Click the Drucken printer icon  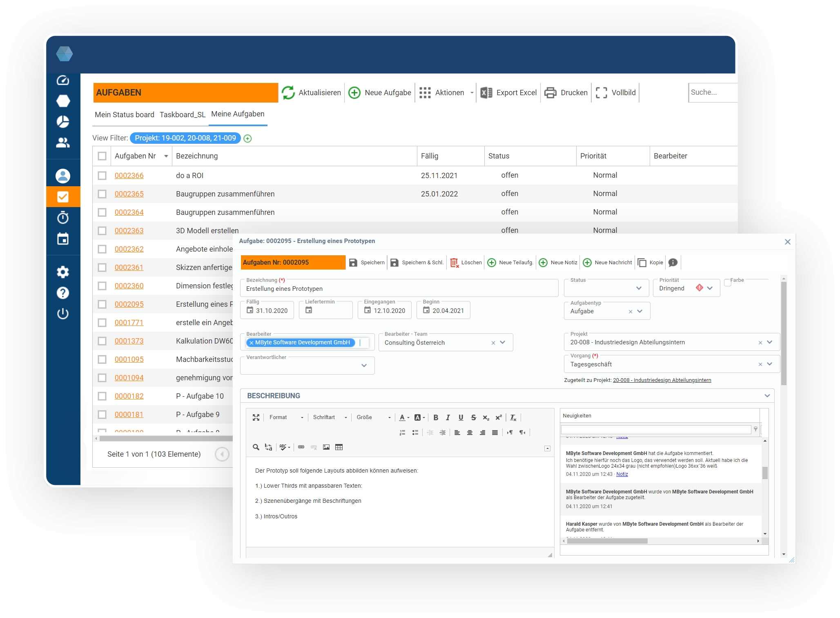(x=550, y=93)
